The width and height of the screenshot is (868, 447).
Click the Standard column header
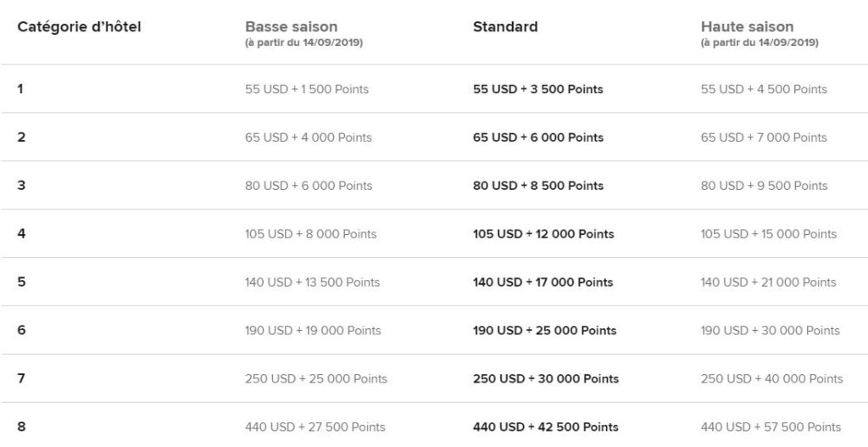[505, 26]
